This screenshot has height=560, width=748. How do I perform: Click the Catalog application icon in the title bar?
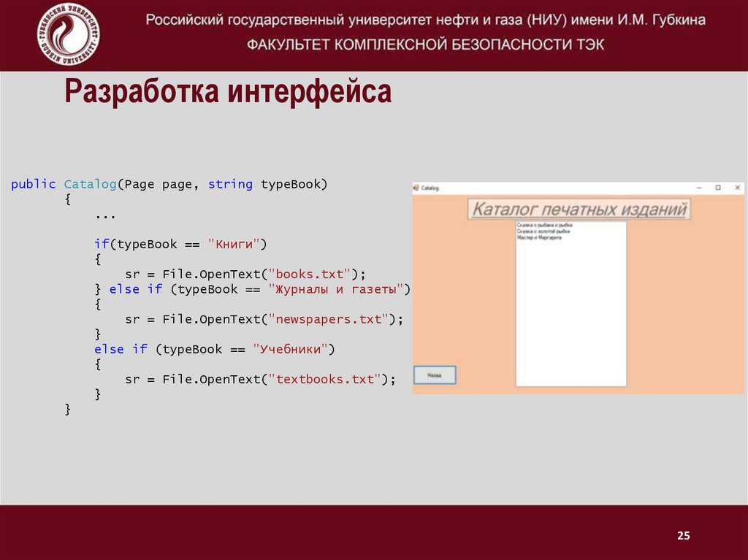click(x=417, y=187)
